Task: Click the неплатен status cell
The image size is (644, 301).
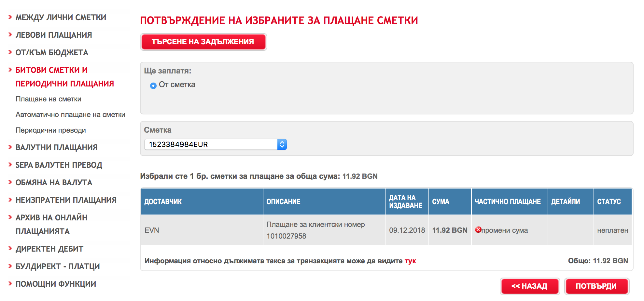Action: click(613, 230)
